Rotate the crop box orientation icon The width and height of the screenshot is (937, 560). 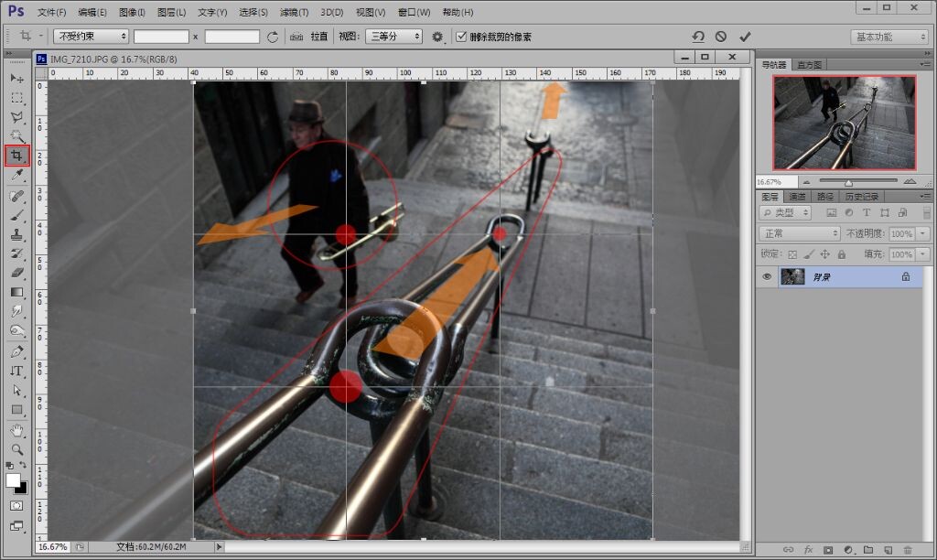click(273, 37)
